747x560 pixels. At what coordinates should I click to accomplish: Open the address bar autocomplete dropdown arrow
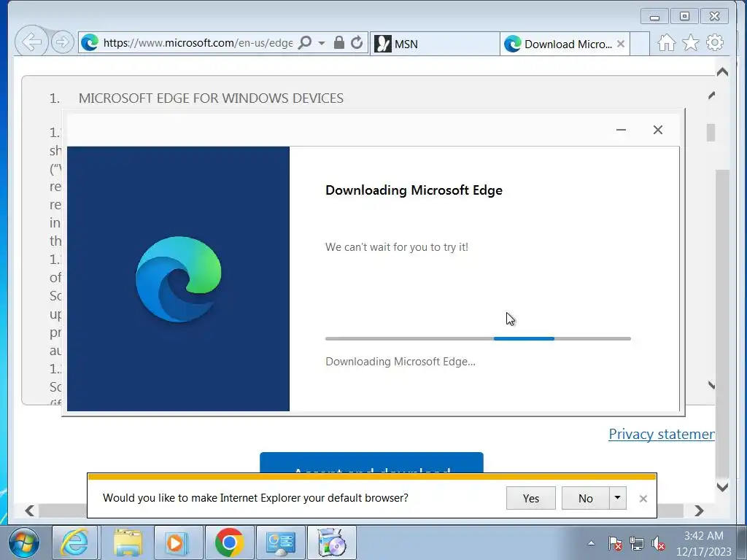pyautogui.click(x=322, y=43)
